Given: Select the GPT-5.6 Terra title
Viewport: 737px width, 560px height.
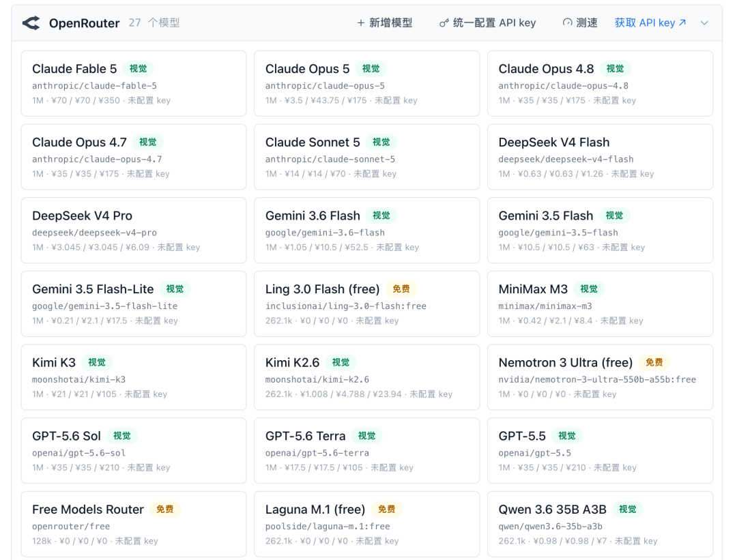Looking at the screenshot, I should 306,436.
